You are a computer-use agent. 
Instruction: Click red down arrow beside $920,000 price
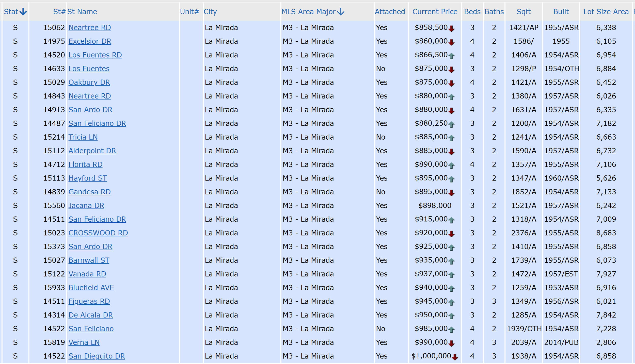451,234
